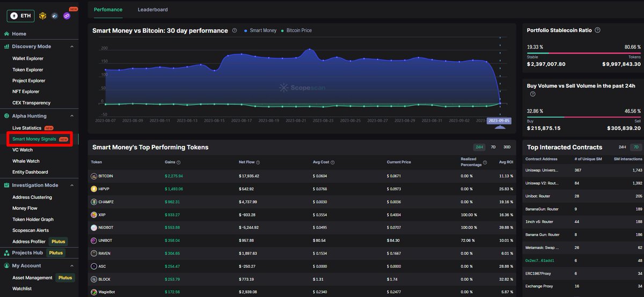Click Avg Cost column info icon
Viewport: 644px width, 297px height.
pos(333,162)
